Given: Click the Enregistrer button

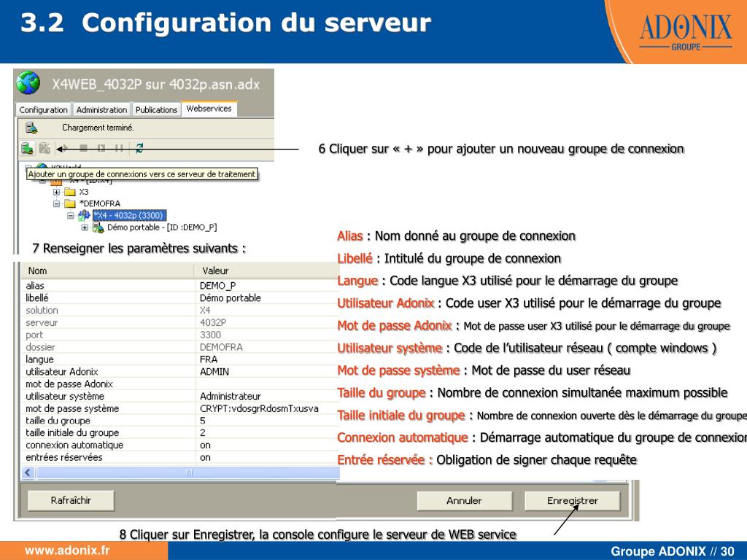Looking at the screenshot, I should pyautogui.click(x=572, y=501).
